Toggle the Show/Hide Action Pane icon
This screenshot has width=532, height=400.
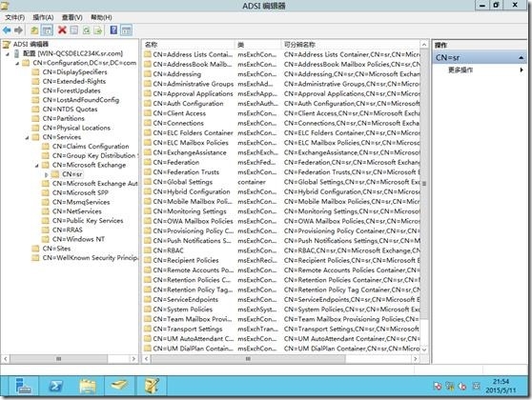(x=126, y=30)
